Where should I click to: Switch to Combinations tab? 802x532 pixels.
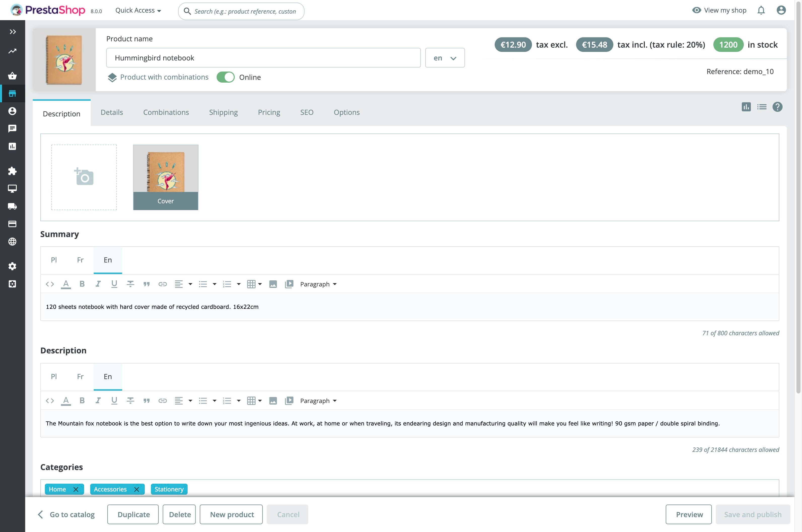(166, 112)
